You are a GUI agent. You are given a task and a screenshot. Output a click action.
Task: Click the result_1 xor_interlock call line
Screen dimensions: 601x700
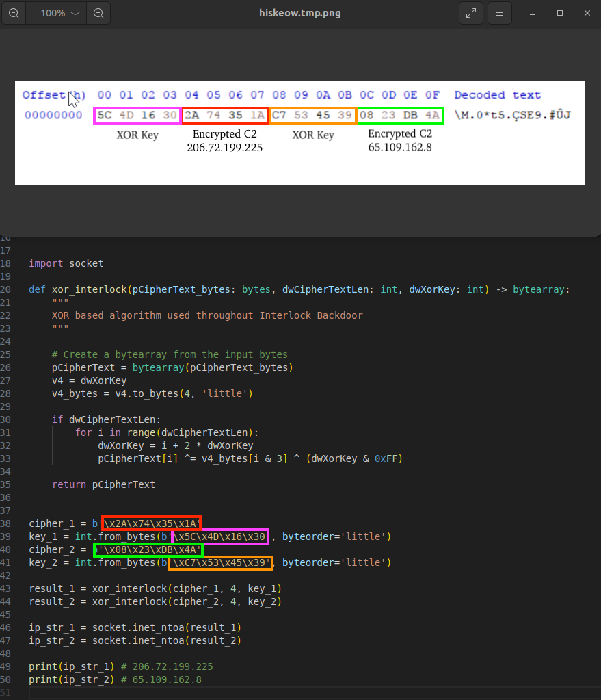click(x=155, y=588)
